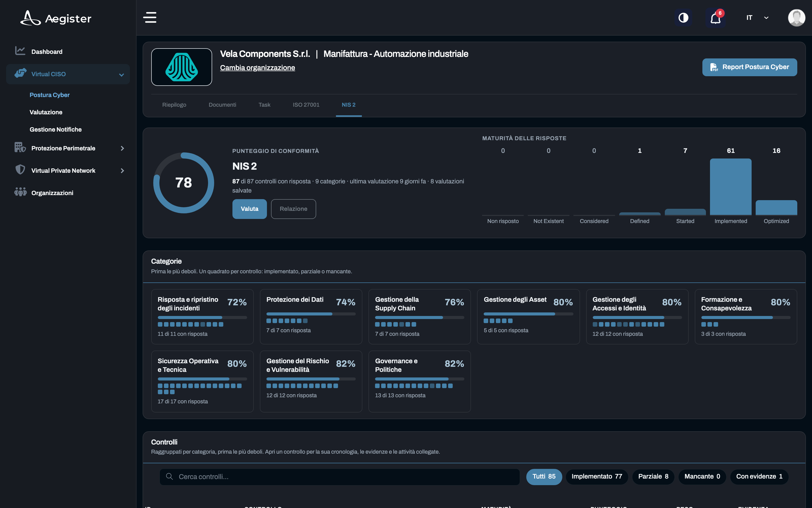Image resolution: width=812 pixels, height=508 pixels.
Task: Open Risposta e ripristino degli incidenti card
Action: 202,316
